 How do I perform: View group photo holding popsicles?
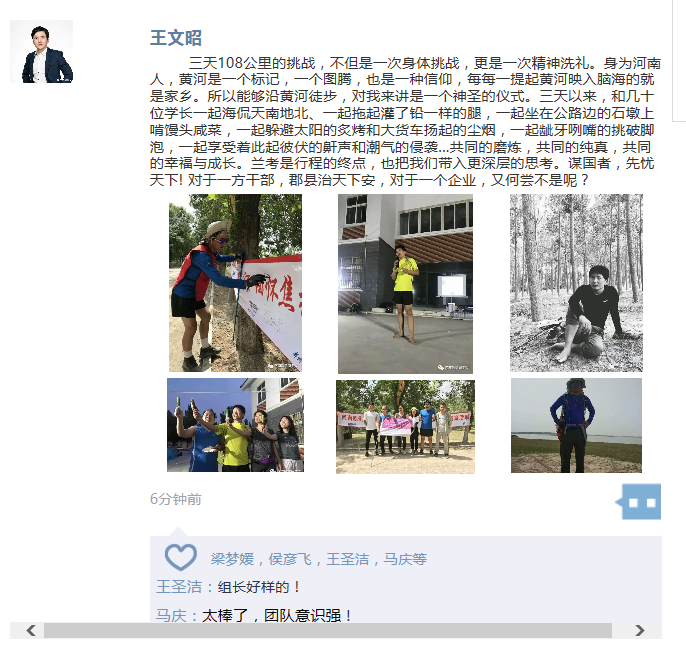tap(235, 425)
